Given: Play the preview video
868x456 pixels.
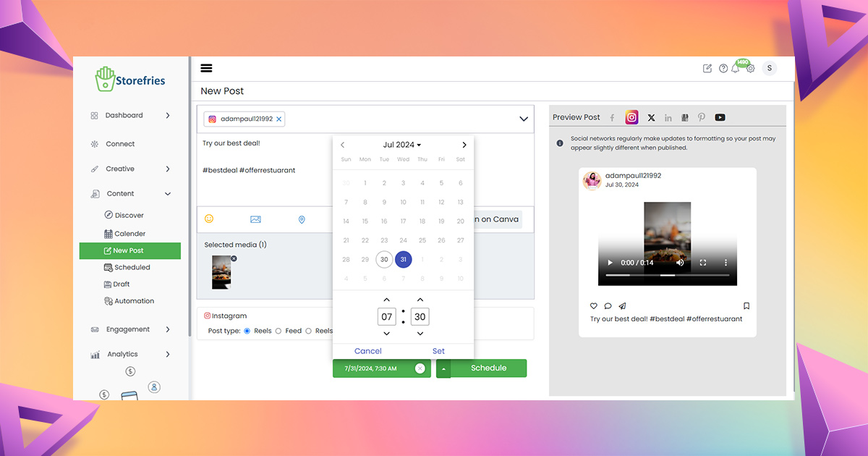Looking at the screenshot, I should pyautogui.click(x=610, y=263).
